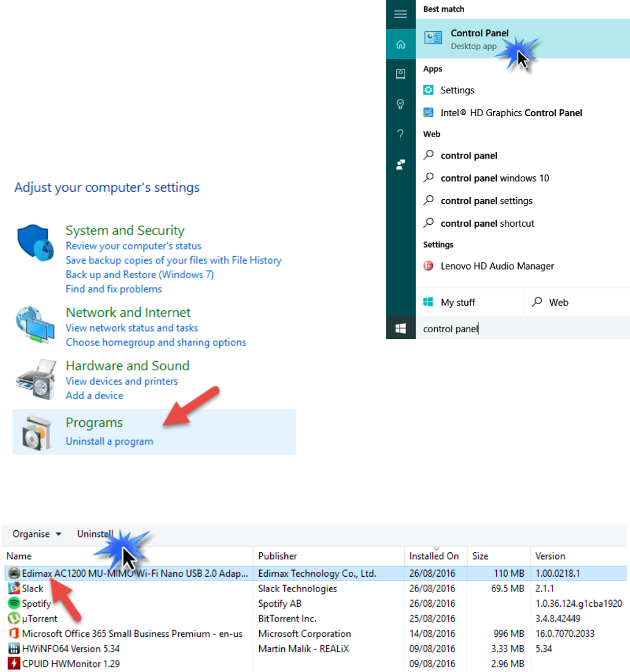Click the Lenovo HD Audio Manager icon
This screenshot has height=672, width=630.
[x=428, y=266]
